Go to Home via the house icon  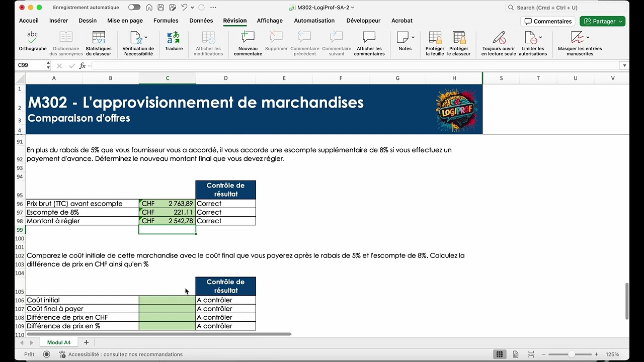coord(149,8)
